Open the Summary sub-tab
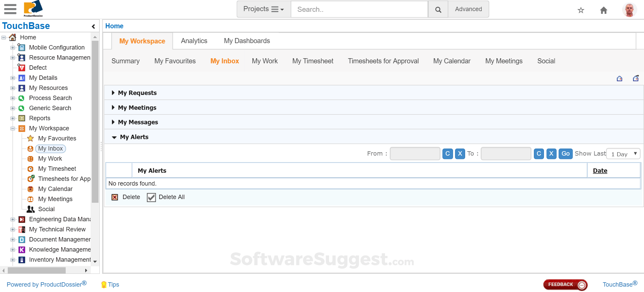The width and height of the screenshot is (644, 292). coord(125,61)
